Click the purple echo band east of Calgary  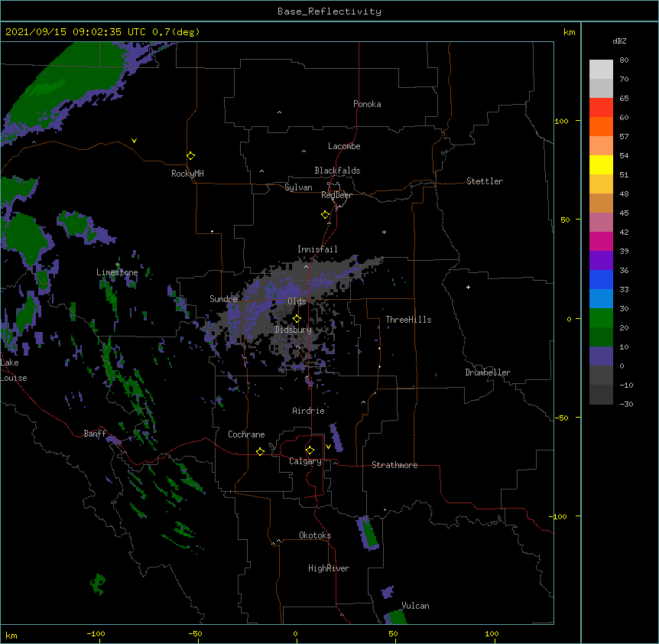coord(336,437)
